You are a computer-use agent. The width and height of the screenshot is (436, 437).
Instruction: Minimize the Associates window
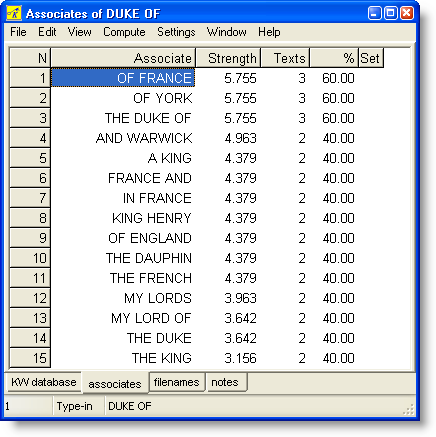374,13
